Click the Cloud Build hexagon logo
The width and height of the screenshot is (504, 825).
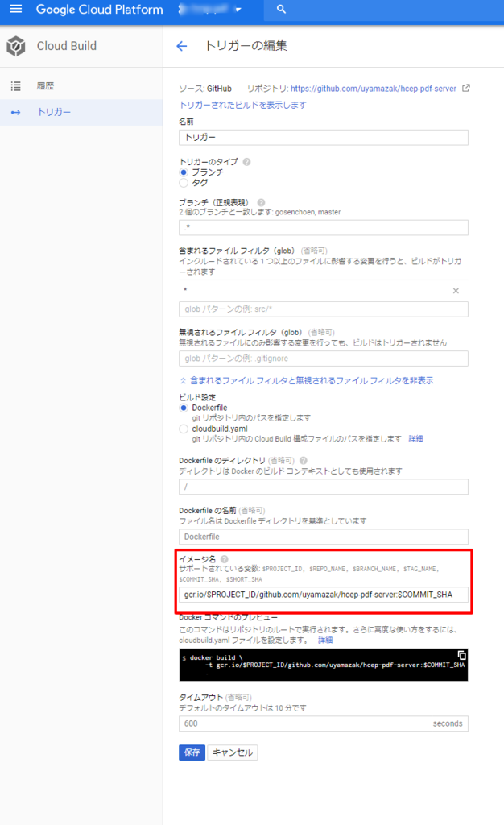tap(16, 46)
